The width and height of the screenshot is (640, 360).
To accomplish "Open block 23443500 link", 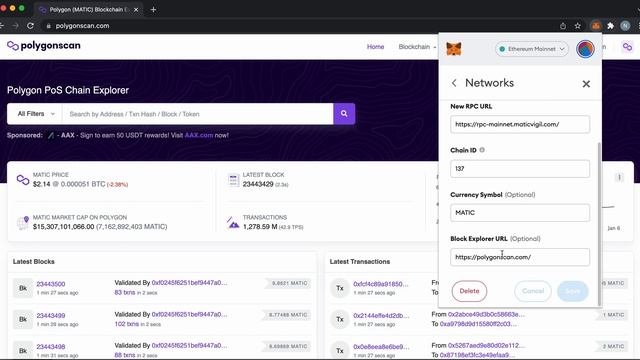I will 51,284.
